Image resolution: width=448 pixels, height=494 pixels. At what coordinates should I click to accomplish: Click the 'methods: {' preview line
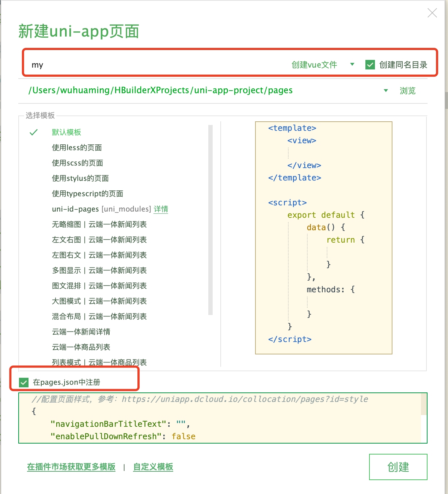[x=331, y=289]
